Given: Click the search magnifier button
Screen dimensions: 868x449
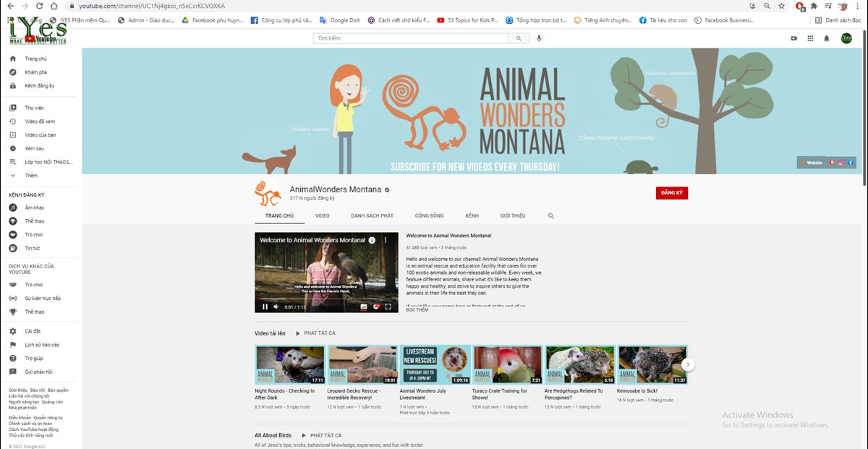Looking at the screenshot, I should 520,38.
